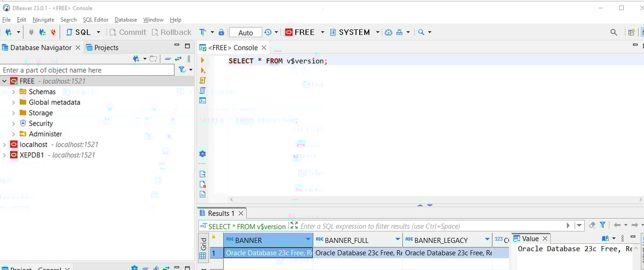Toggle the auto-commit lock icon in toolbar
The height and width of the screenshot is (270, 644).
pos(221,32)
